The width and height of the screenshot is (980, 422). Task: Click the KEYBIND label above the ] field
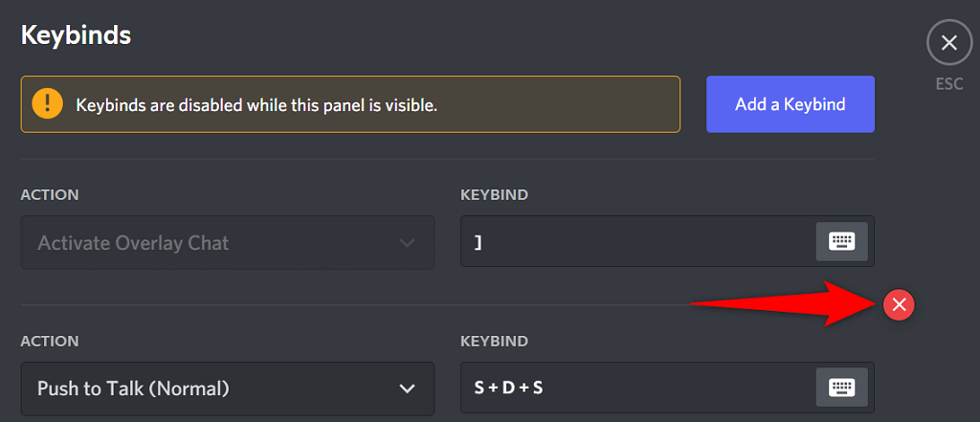coord(494,195)
